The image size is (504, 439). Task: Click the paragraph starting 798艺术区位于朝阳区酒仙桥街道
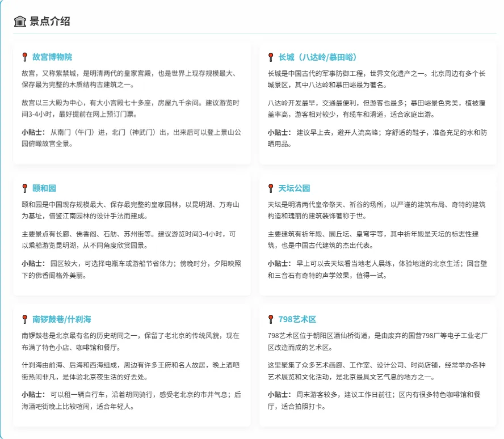coord(377,341)
